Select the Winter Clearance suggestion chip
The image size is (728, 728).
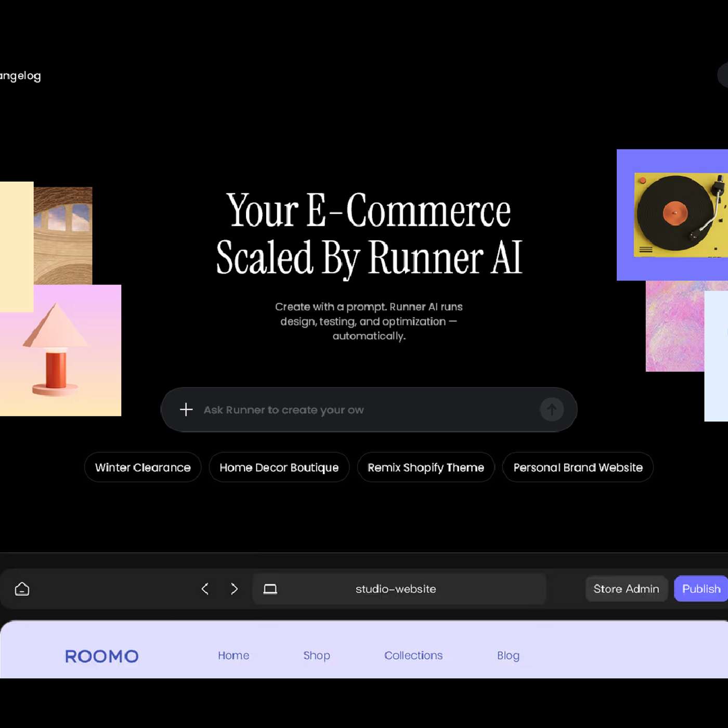coord(142,467)
